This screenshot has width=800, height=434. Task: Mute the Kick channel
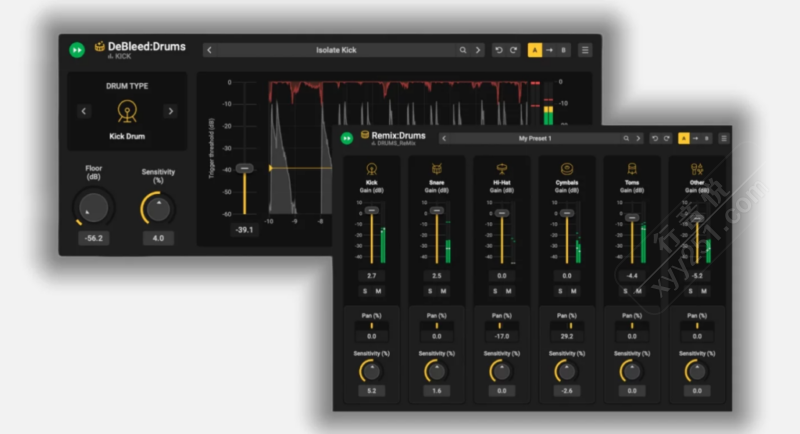click(x=379, y=291)
